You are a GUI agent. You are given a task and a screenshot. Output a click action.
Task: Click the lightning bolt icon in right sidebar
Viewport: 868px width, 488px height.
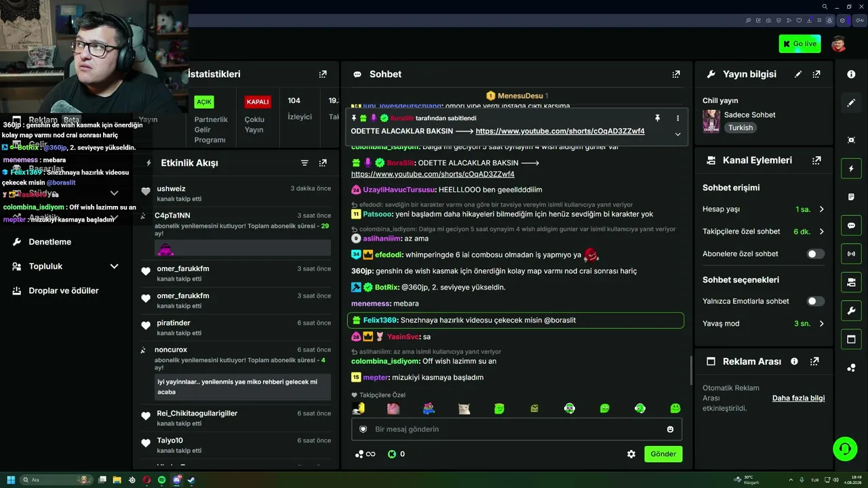point(851,168)
